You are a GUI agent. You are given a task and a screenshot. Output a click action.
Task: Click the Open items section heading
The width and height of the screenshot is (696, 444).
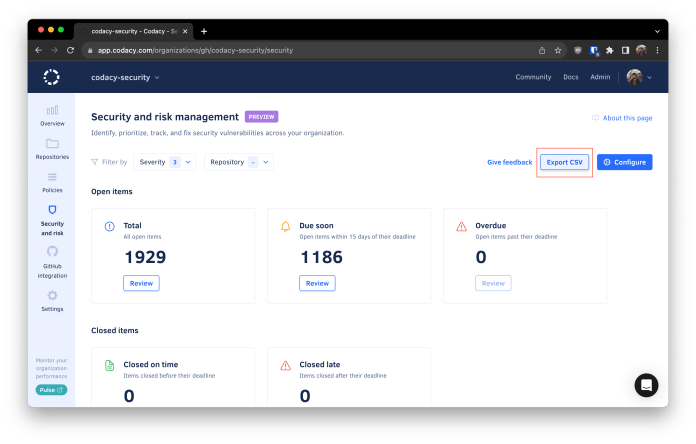click(x=112, y=191)
